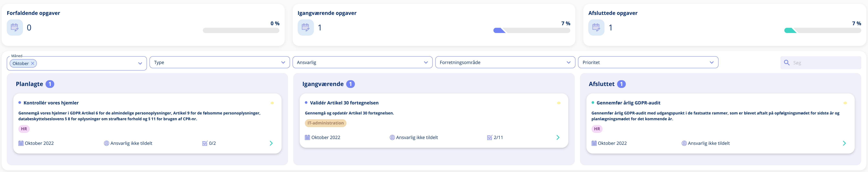The height and width of the screenshot is (172, 868).
Task: Click the Kontrollér vores hjemler title
Action: click(51, 103)
